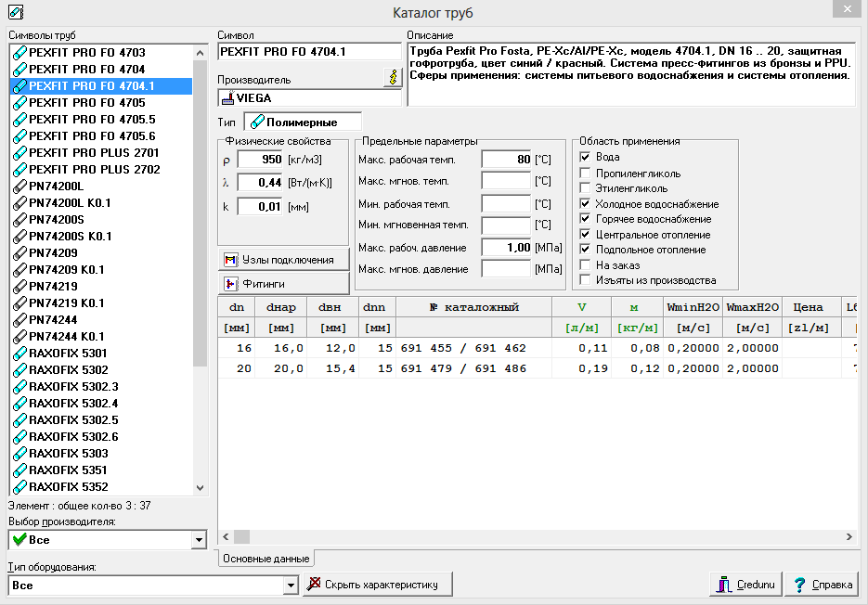Enable the Этиленгликоль checkbox
This screenshot has height=605, width=868.
click(585, 188)
